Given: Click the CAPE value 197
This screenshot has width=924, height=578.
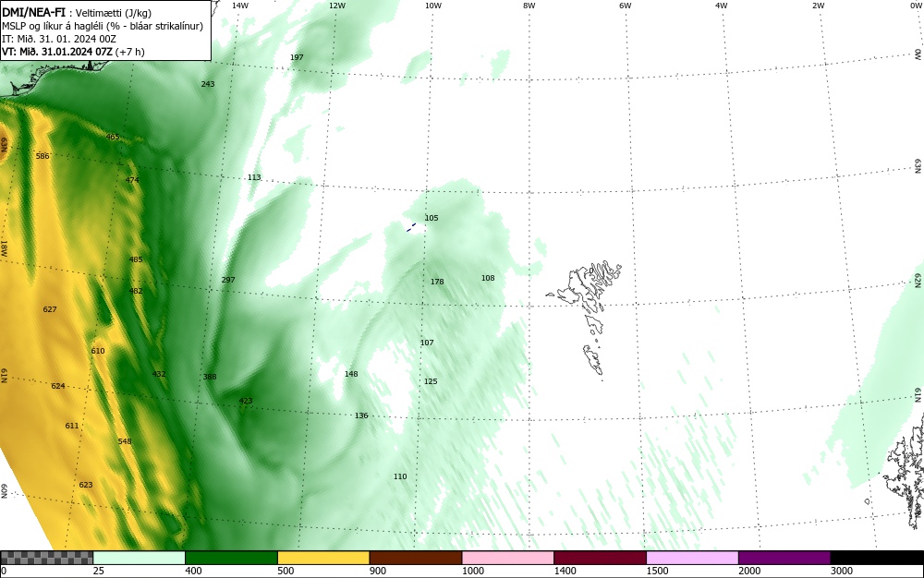Looking at the screenshot, I should [x=297, y=57].
